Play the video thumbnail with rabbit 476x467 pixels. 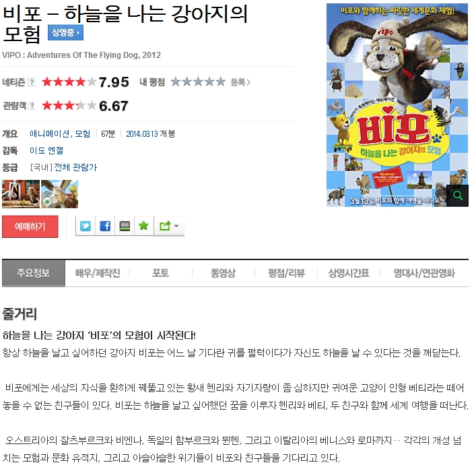pyautogui.click(x=59, y=194)
